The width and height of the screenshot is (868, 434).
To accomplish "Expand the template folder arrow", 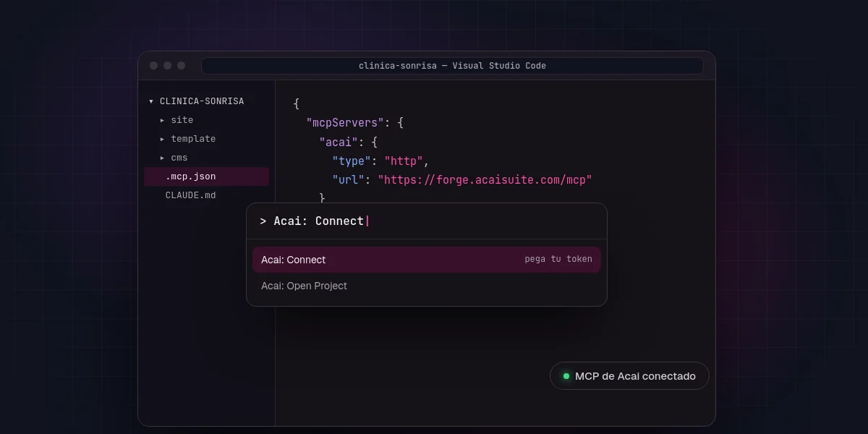I will [x=162, y=139].
